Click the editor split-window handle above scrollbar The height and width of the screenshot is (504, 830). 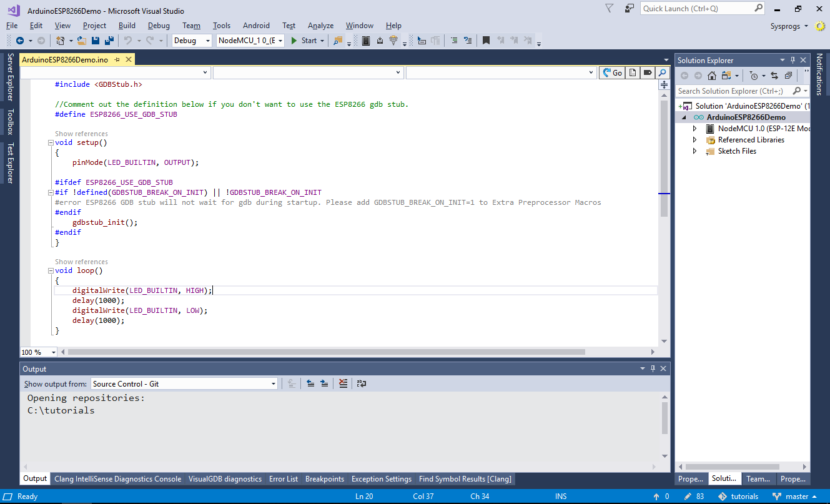click(664, 84)
